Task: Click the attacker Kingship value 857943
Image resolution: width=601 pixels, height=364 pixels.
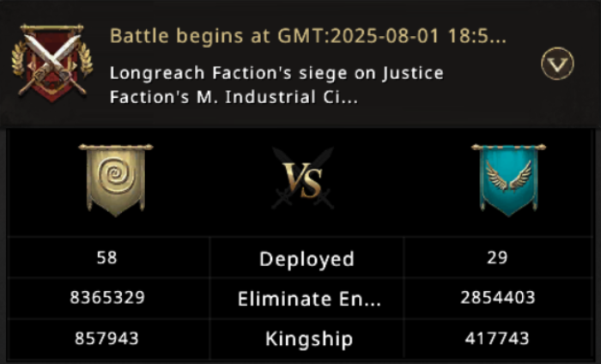Action: tap(107, 338)
